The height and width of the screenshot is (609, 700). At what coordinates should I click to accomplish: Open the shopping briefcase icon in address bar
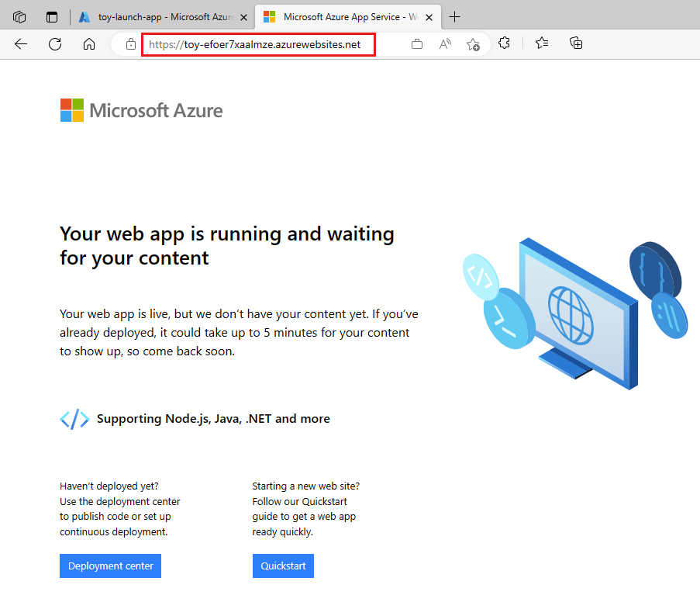coord(417,43)
